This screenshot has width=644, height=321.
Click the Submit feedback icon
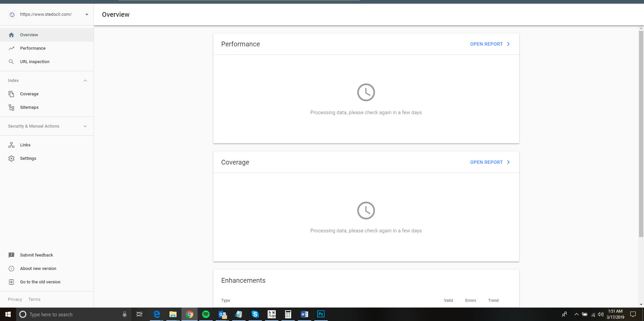point(11,255)
